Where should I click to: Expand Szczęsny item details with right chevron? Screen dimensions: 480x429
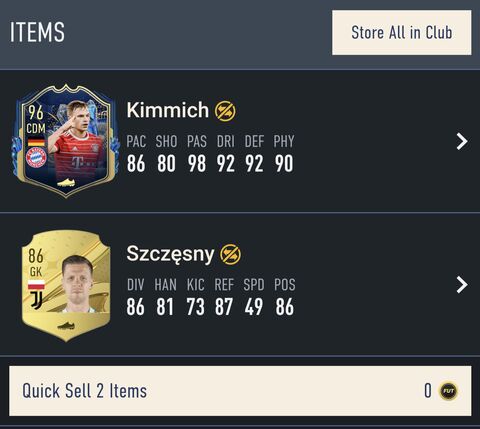(462, 285)
